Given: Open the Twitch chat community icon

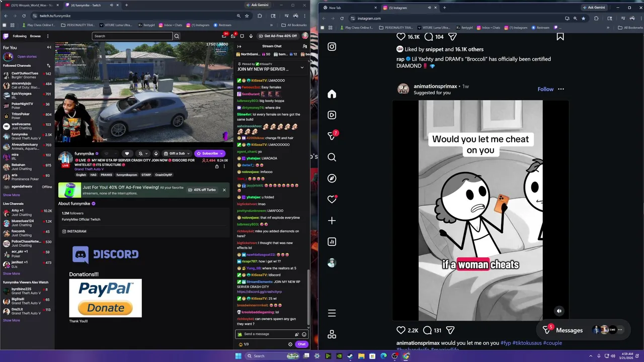Looking at the screenshot, I should [x=304, y=46].
